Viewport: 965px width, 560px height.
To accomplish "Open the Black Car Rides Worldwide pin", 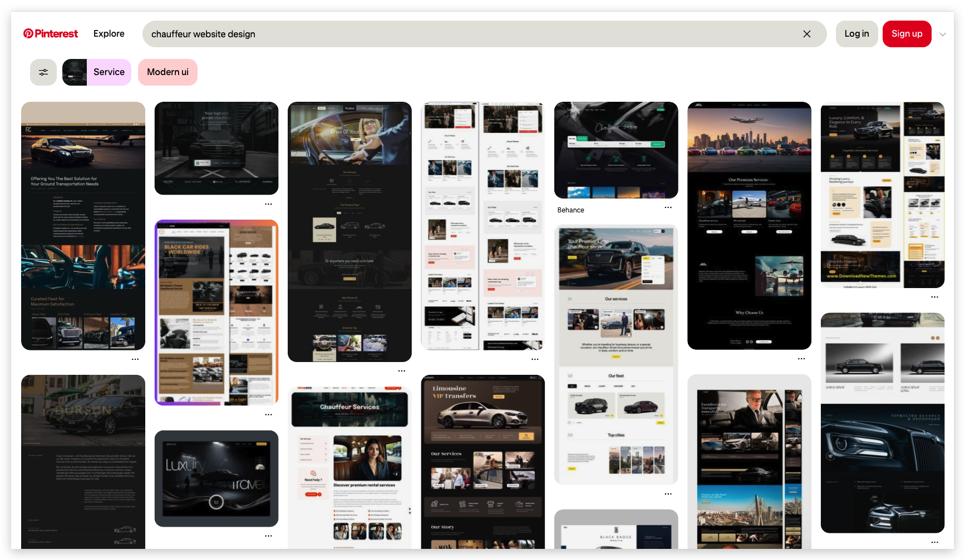I will click(x=216, y=313).
